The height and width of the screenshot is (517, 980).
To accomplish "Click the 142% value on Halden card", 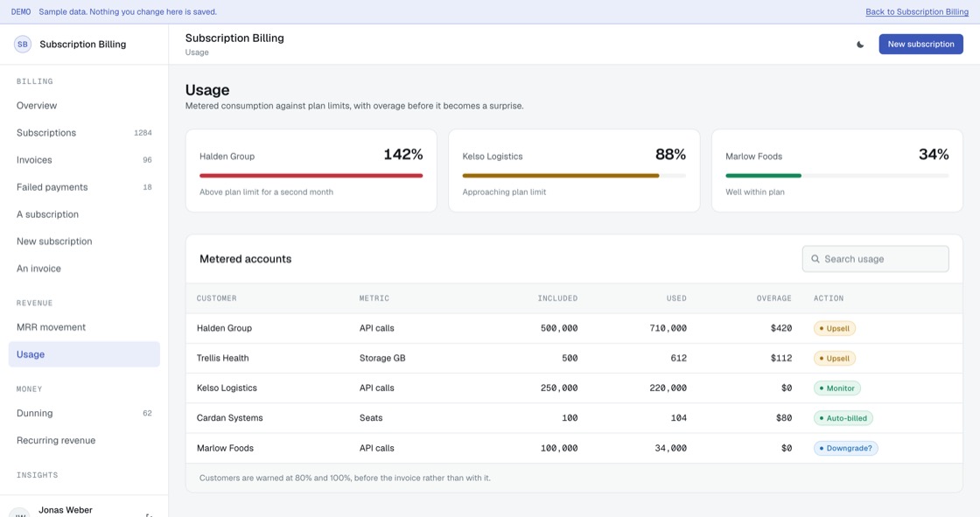I will click(x=403, y=155).
